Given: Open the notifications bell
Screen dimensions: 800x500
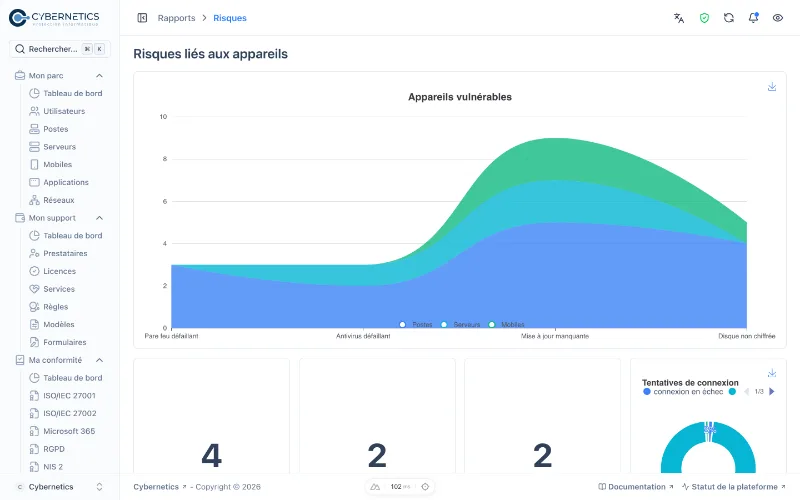Looking at the screenshot, I should tap(753, 18).
